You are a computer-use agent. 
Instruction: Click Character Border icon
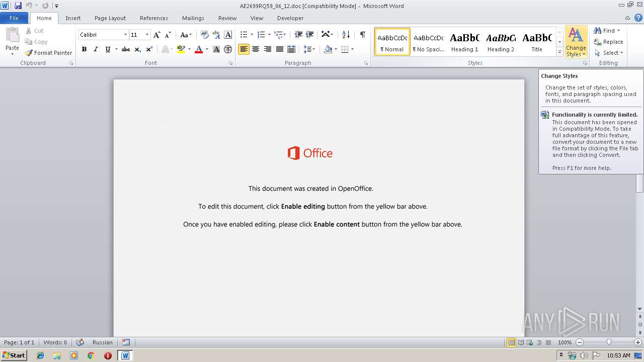pyautogui.click(x=228, y=35)
